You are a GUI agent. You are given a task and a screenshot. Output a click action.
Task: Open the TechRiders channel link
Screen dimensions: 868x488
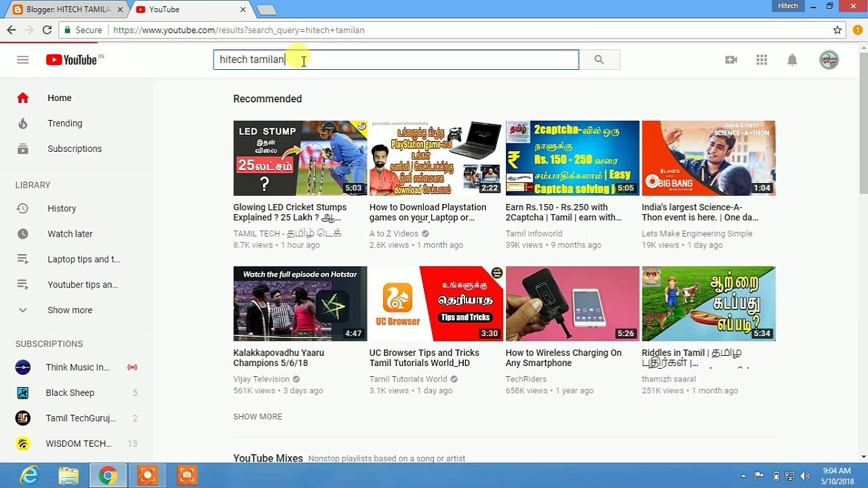526,379
